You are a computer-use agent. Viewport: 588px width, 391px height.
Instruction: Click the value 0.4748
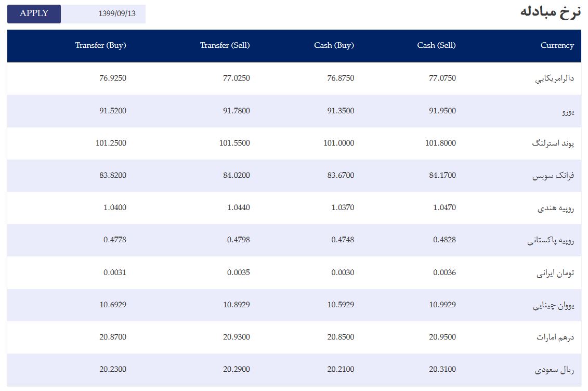tap(343, 240)
